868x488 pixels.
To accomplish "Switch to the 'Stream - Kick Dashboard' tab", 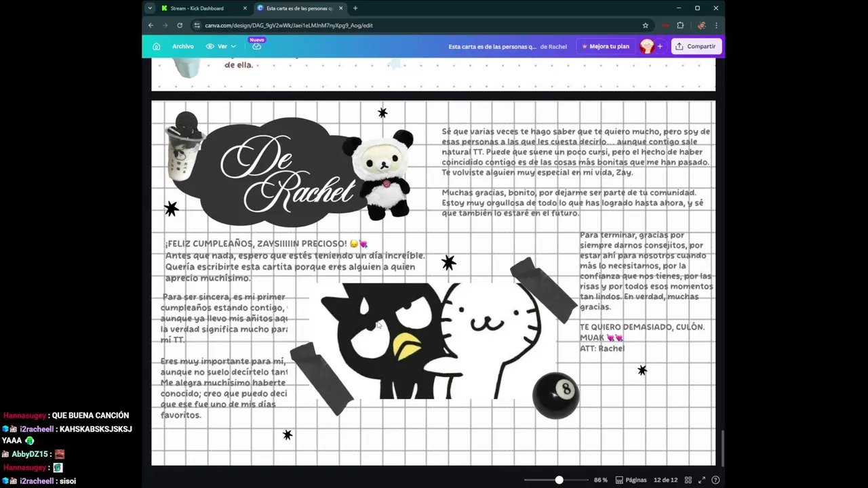I will click(x=198, y=8).
